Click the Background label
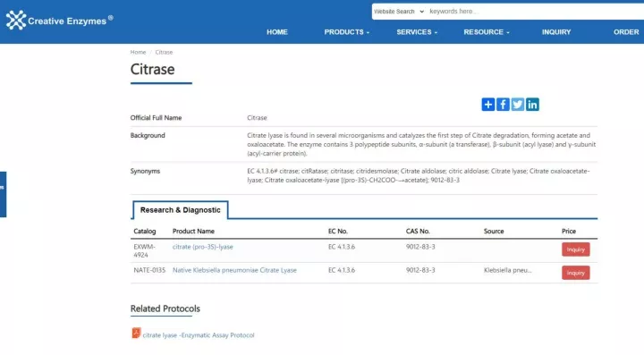The width and height of the screenshot is (644, 355). [148, 135]
